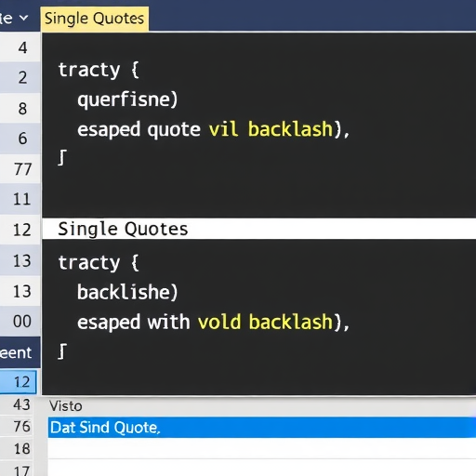Click the first 'tracty {' code line

(x=99, y=70)
